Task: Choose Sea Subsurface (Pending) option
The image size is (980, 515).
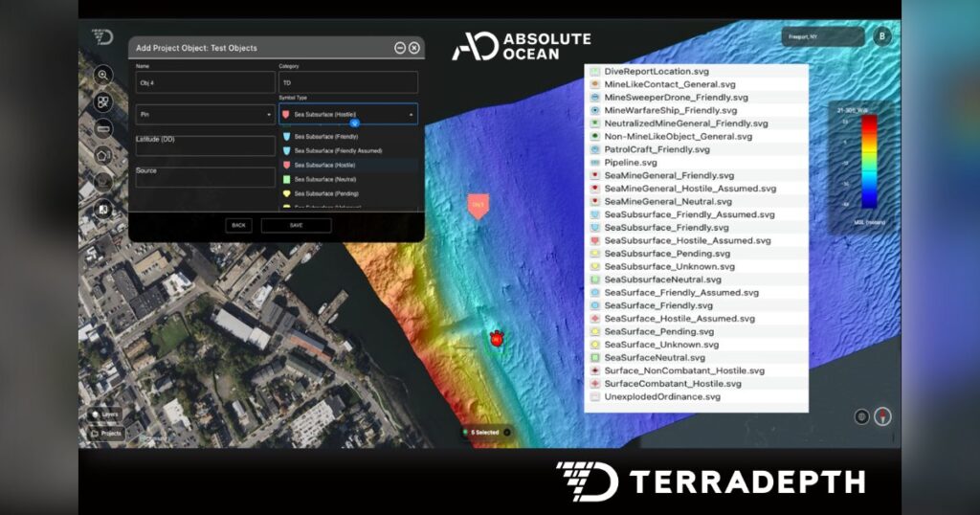Action: (348, 193)
